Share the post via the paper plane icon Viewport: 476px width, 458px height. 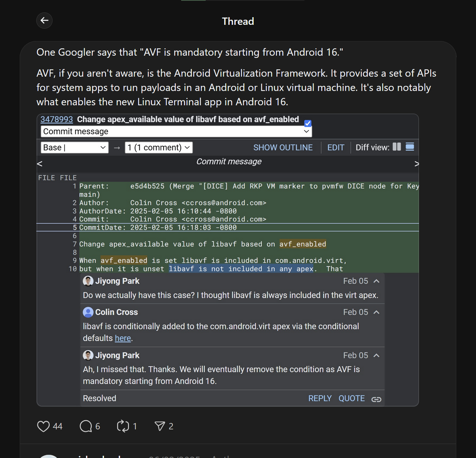coord(160,426)
